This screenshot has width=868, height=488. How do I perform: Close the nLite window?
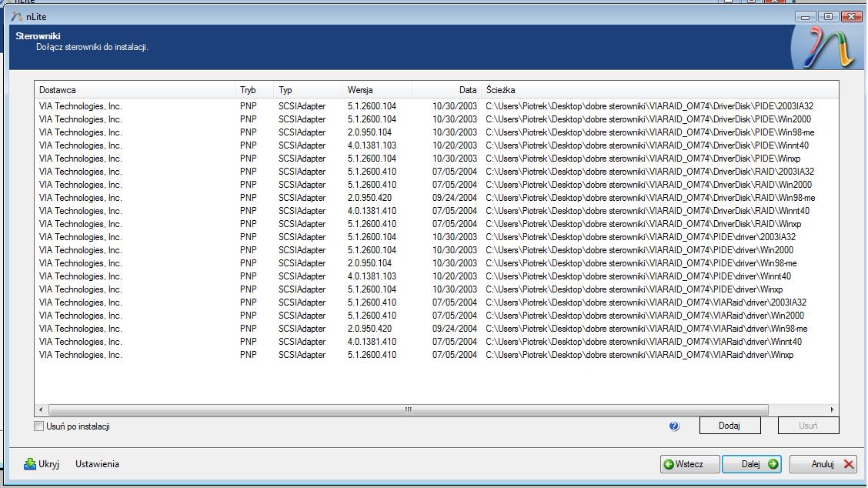(851, 17)
